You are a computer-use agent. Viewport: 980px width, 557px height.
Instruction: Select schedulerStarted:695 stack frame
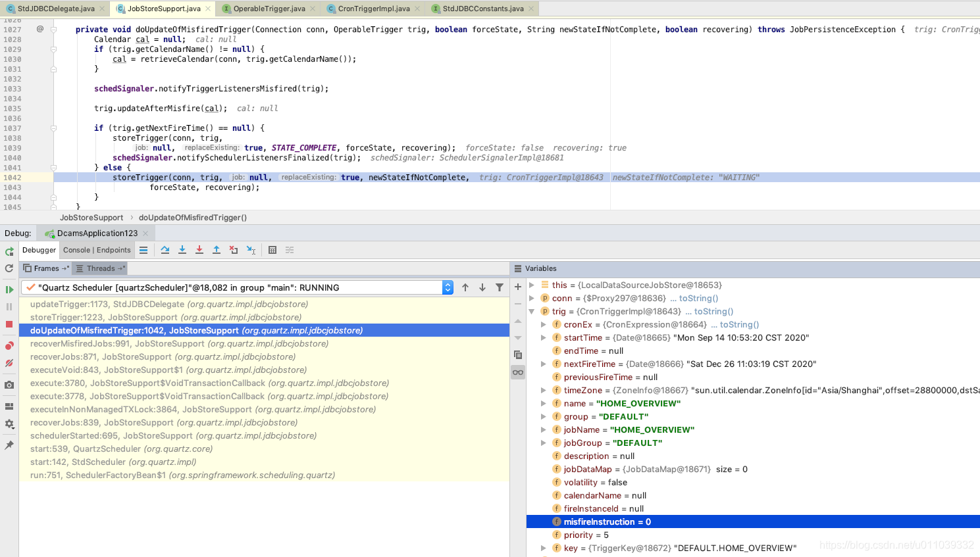tap(264, 435)
